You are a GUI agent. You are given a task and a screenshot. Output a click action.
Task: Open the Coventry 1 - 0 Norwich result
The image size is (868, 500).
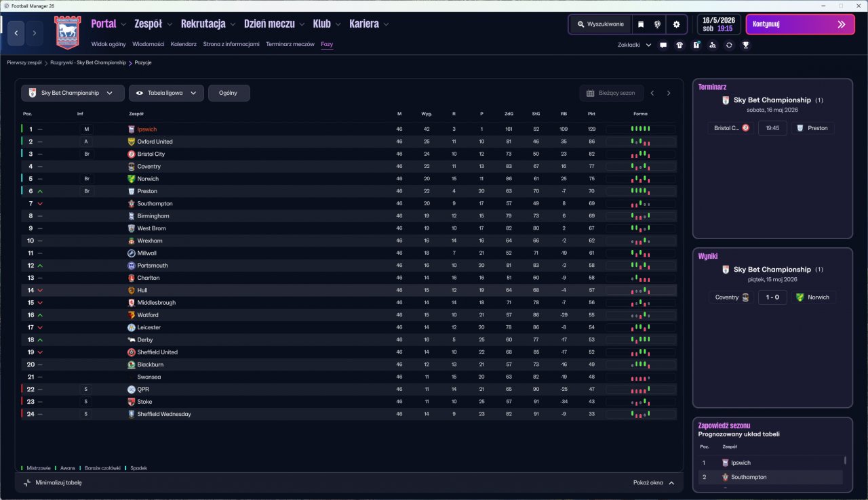[772, 297]
